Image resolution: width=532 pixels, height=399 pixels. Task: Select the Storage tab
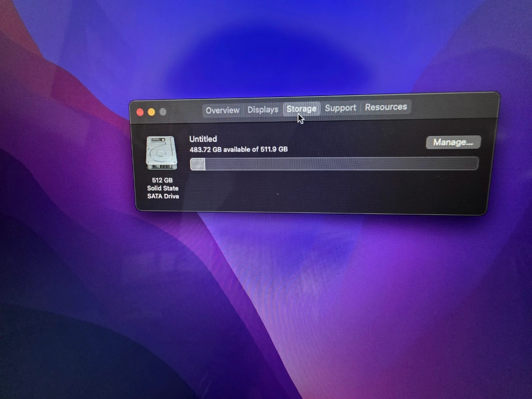(x=301, y=109)
